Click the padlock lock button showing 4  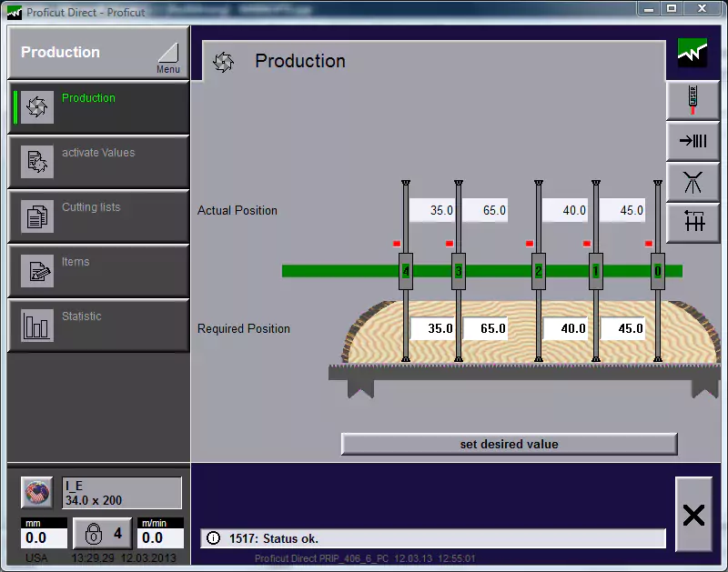point(103,534)
